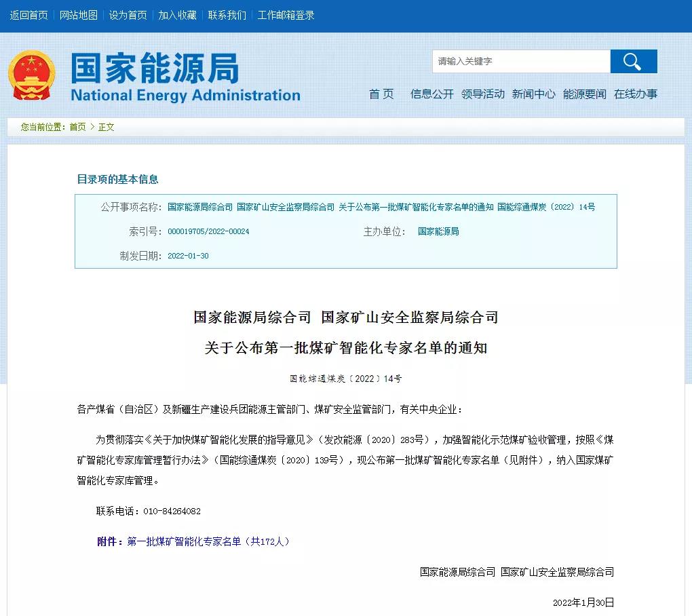The height and width of the screenshot is (616, 692).
Task: Click the national emblem logo
Action: 31,75
